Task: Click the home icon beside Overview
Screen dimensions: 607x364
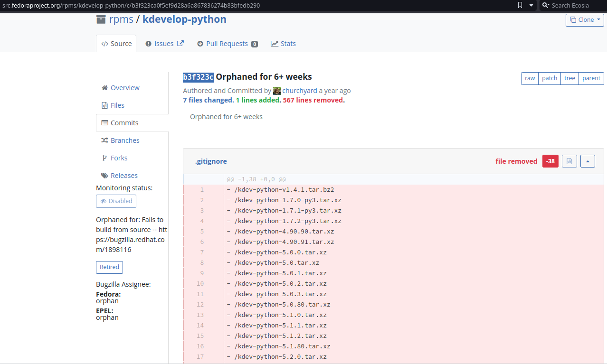Action: [104, 88]
